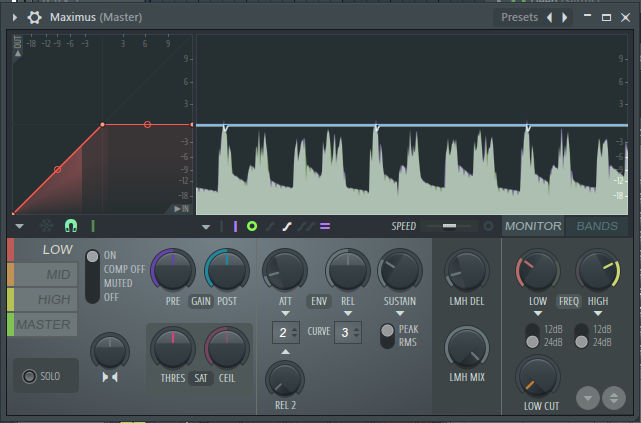Viewport: 641px width, 423px height.
Task: Click the attack curve value 2 stepper
Action: click(286, 332)
